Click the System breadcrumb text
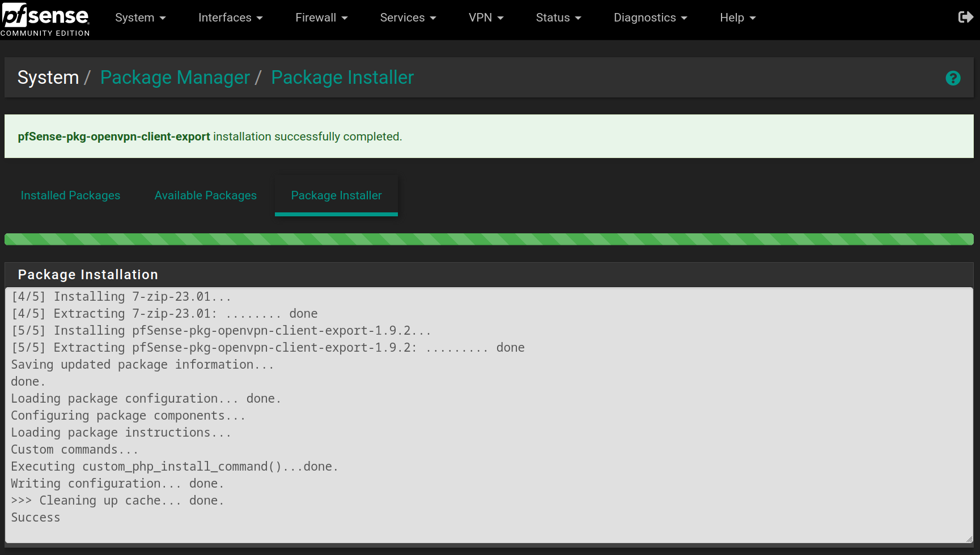The height and width of the screenshot is (555, 980). coord(48,78)
